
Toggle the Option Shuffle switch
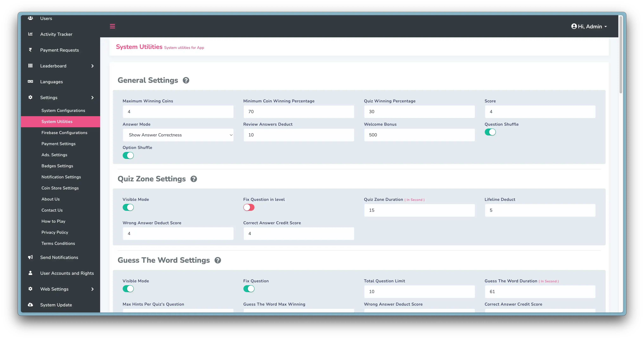pyautogui.click(x=128, y=156)
